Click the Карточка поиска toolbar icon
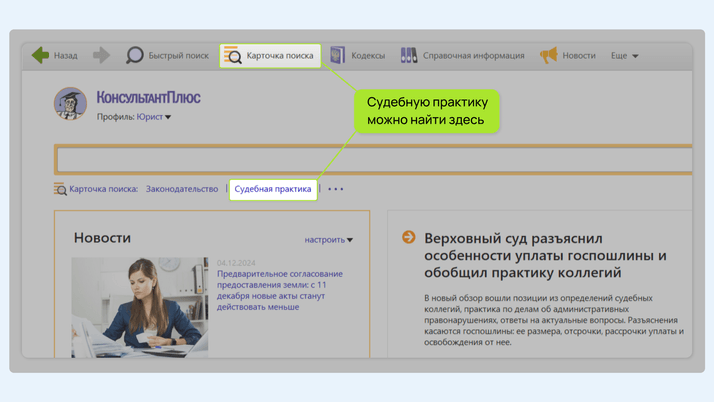 coord(233,55)
